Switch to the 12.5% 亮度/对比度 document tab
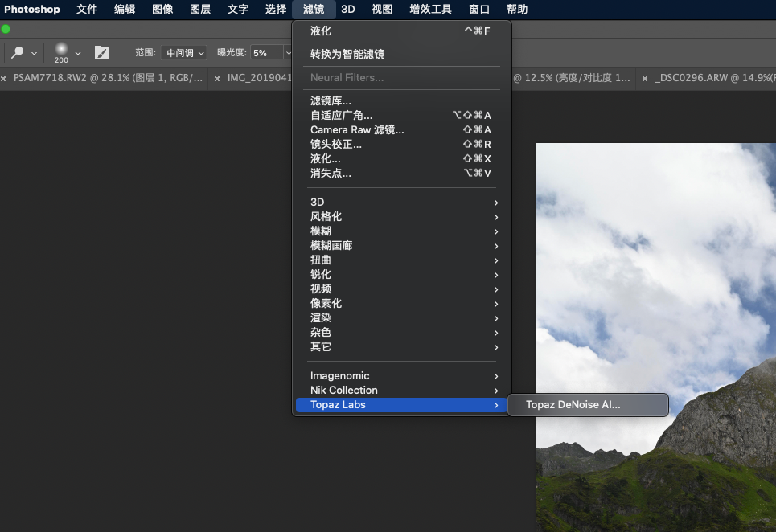Screen dimensions: 776x532 coord(572,78)
